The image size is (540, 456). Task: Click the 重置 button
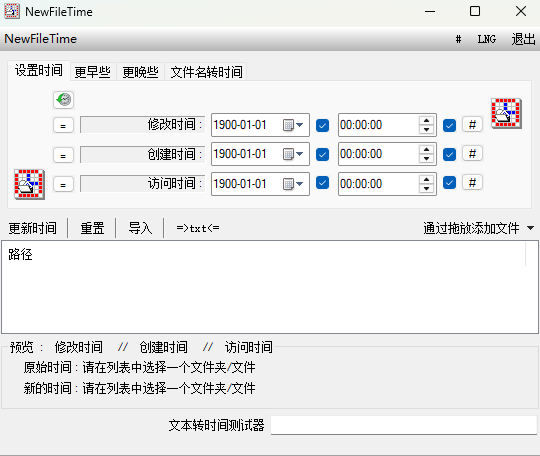tap(92, 228)
